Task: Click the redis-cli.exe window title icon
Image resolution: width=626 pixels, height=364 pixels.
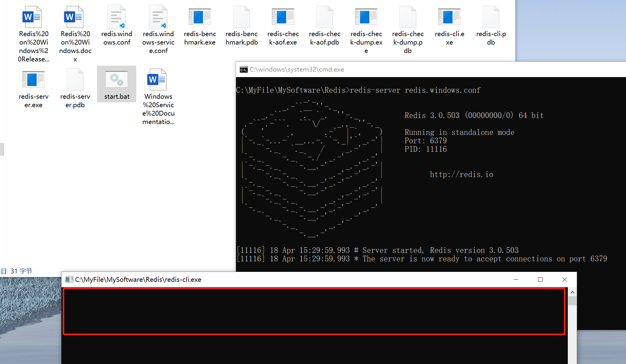Action: pos(69,279)
